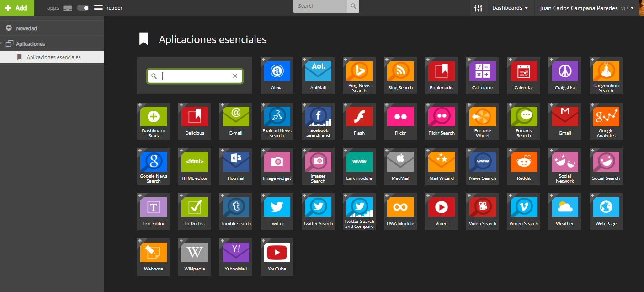The height and width of the screenshot is (292, 644).
Task: Open the Google Analytics app
Action: click(x=606, y=121)
